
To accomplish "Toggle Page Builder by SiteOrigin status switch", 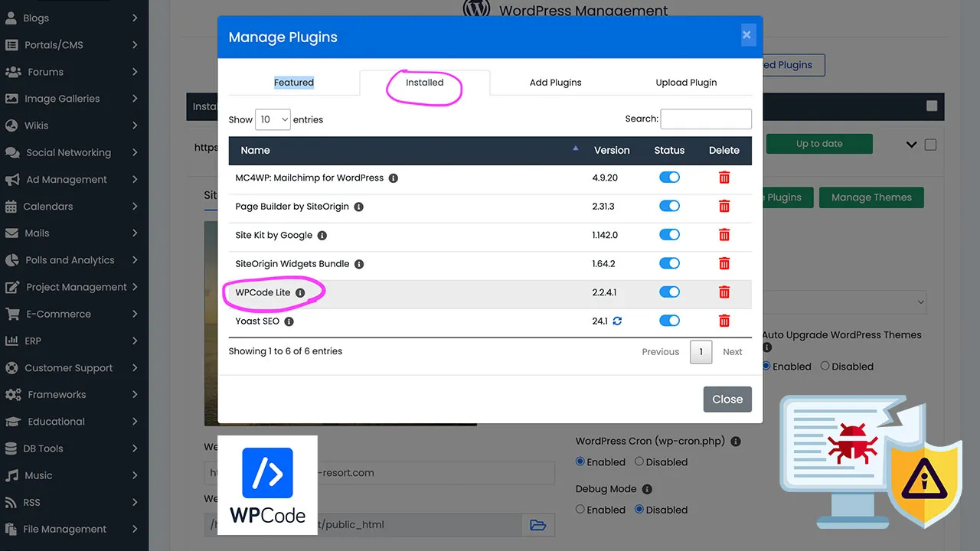I will [669, 206].
